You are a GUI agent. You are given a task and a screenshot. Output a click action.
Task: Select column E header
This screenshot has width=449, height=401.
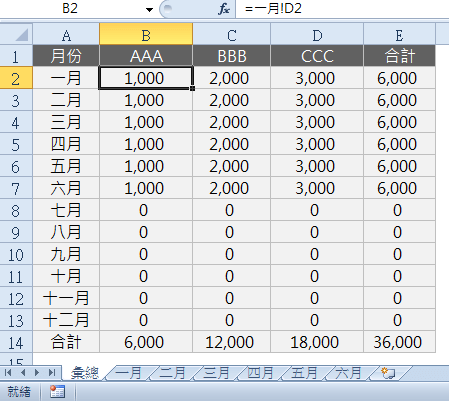click(x=399, y=34)
